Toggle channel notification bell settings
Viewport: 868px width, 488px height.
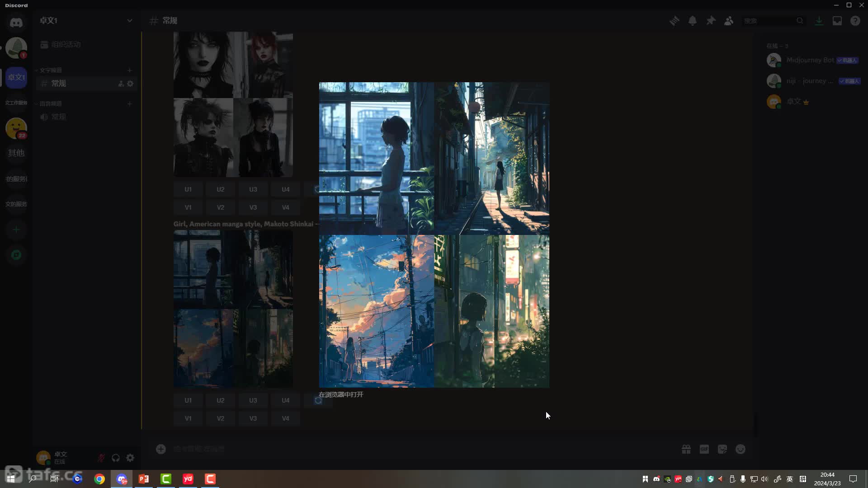693,21
